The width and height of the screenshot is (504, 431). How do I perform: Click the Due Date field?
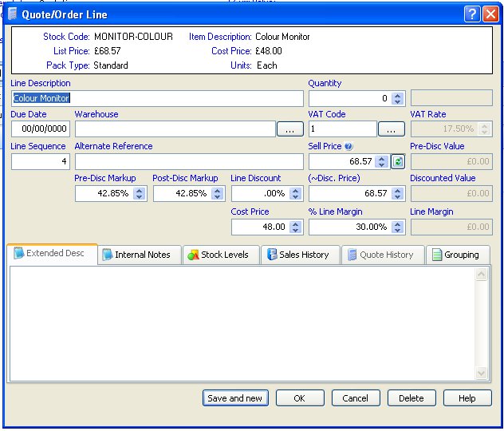[41, 129]
